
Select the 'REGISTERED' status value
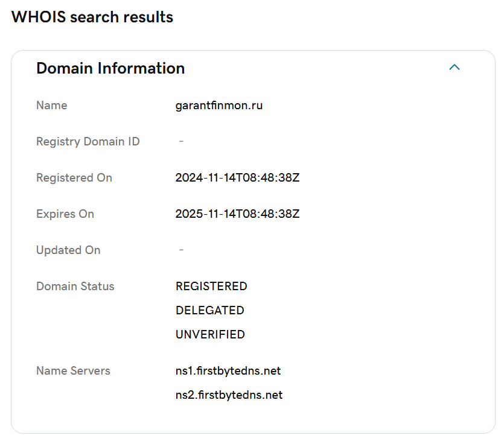coord(211,287)
